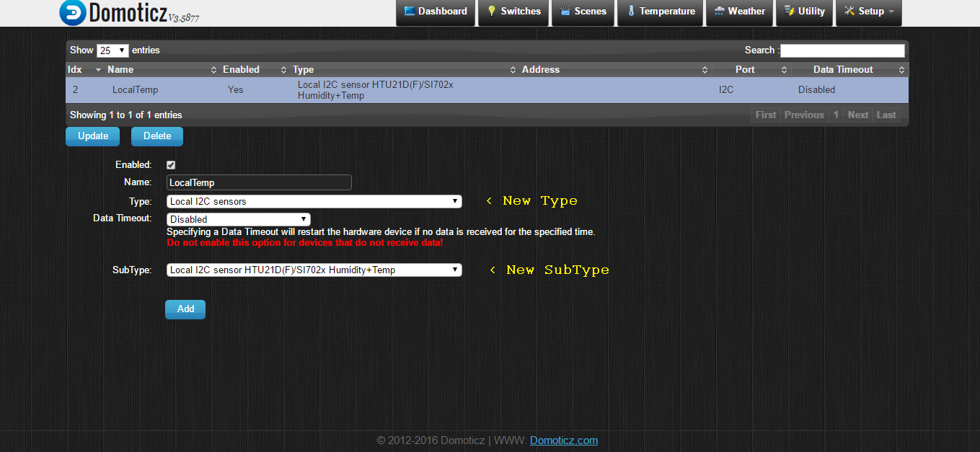Sort table by Address column
Image resolution: width=980 pixels, height=452 pixels.
(x=614, y=70)
